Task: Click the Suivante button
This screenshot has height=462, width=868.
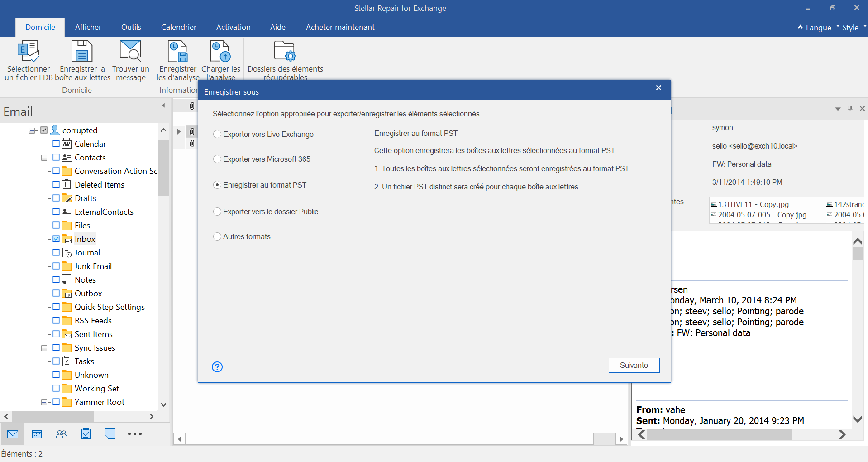Action: pyautogui.click(x=634, y=365)
